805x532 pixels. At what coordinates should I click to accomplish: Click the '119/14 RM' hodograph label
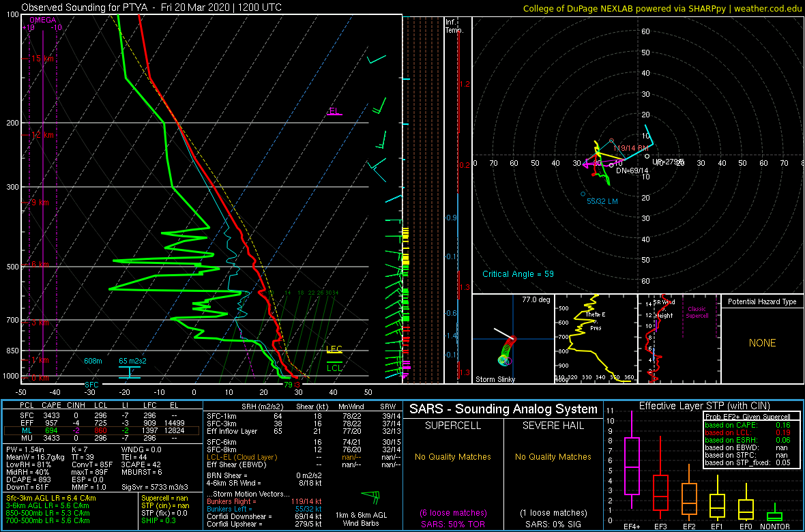(x=632, y=148)
